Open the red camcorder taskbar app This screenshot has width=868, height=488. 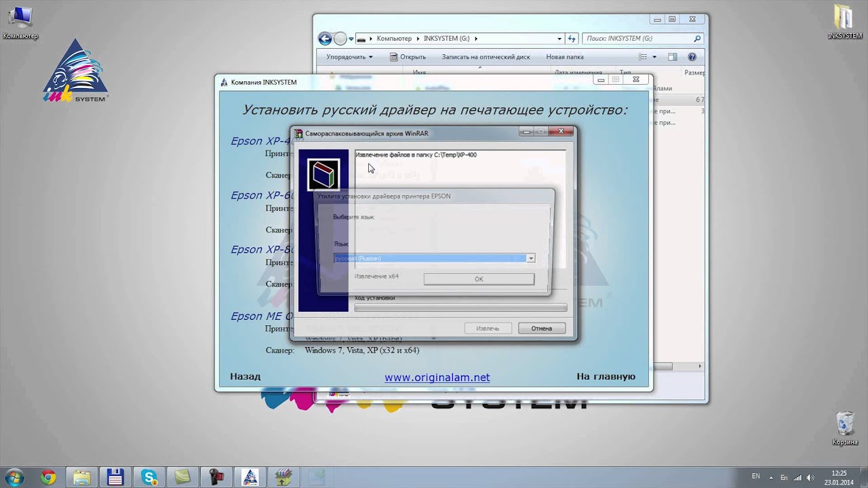pyautogui.click(x=216, y=477)
